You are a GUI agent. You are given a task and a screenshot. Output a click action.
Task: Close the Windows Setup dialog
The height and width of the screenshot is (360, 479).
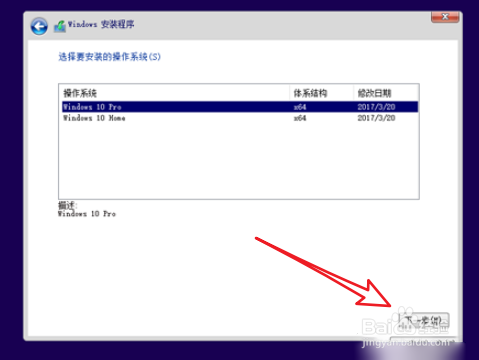[x=445, y=17]
